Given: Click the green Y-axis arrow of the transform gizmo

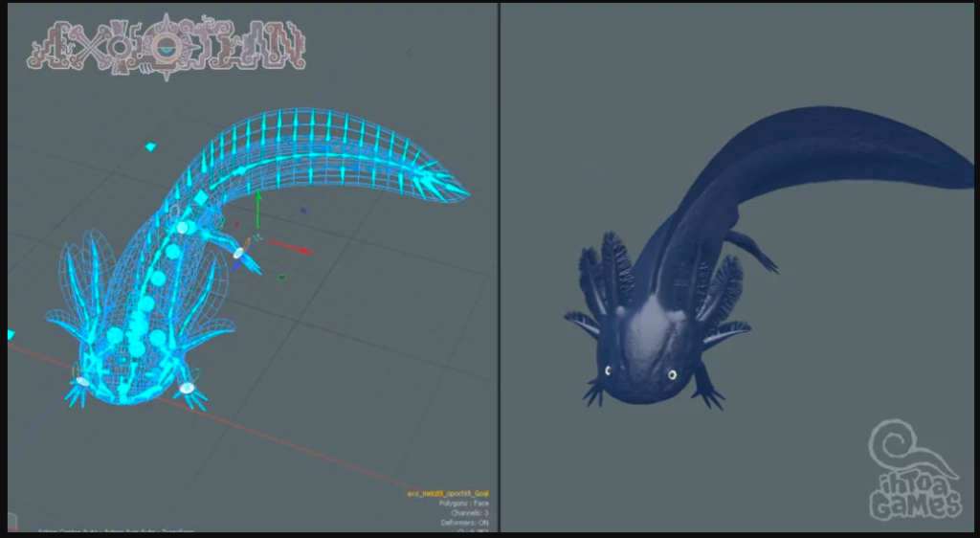Looking at the screenshot, I should pyautogui.click(x=257, y=198).
